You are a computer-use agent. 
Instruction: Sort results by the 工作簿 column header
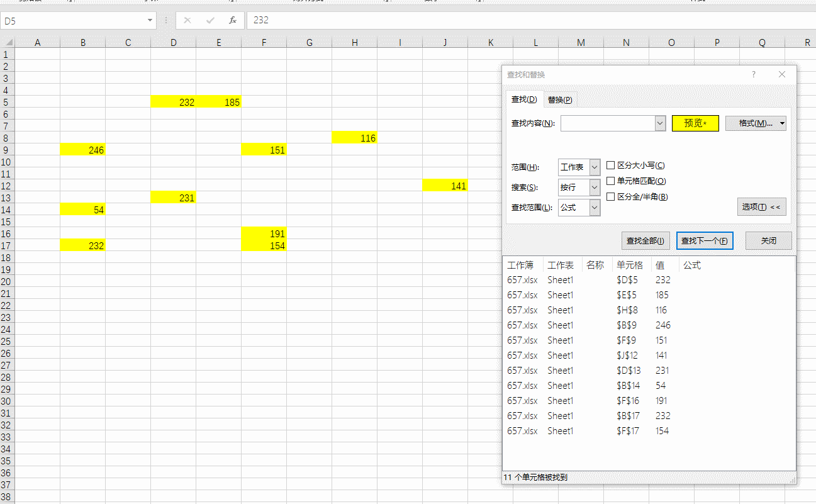pos(522,265)
